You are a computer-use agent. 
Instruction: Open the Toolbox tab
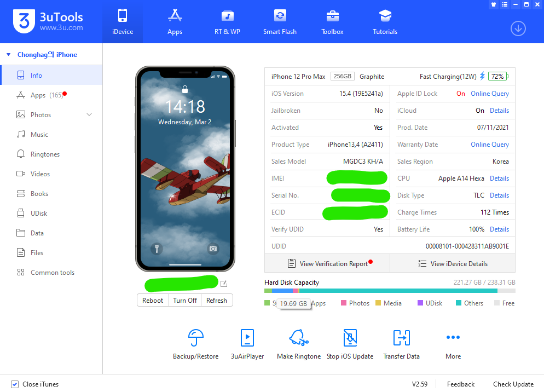click(332, 22)
